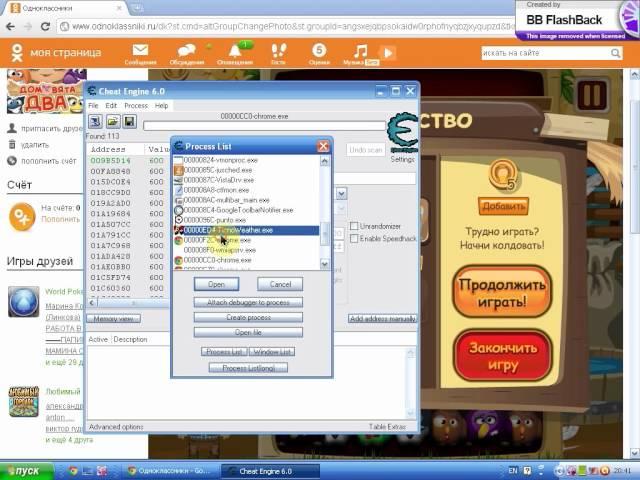Toggle the Enable Speedhack checkbox
This screenshot has width=640, height=480.
[x=354, y=238]
